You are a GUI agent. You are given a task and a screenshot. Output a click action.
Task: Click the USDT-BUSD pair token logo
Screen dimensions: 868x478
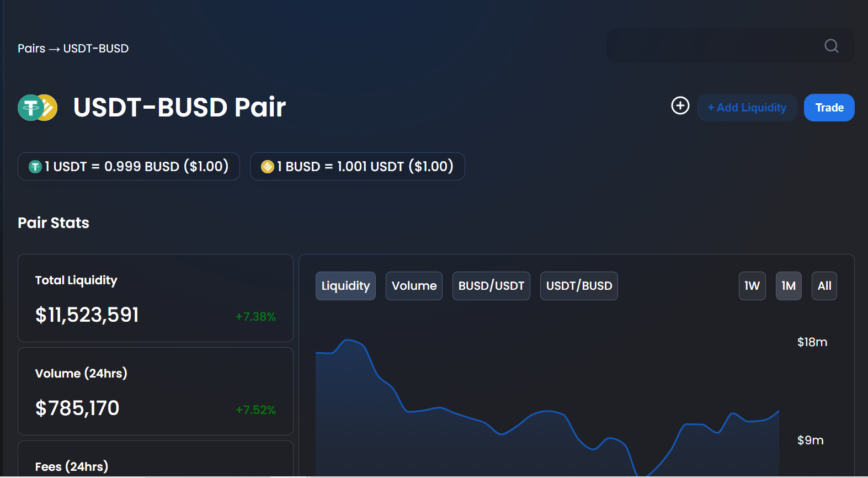click(x=38, y=107)
